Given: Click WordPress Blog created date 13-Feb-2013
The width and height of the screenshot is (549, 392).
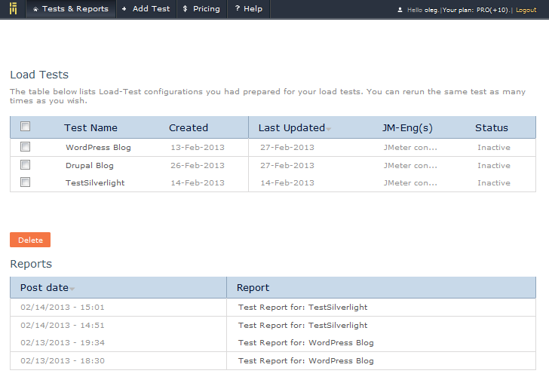Looking at the screenshot, I should tap(198, 147).
